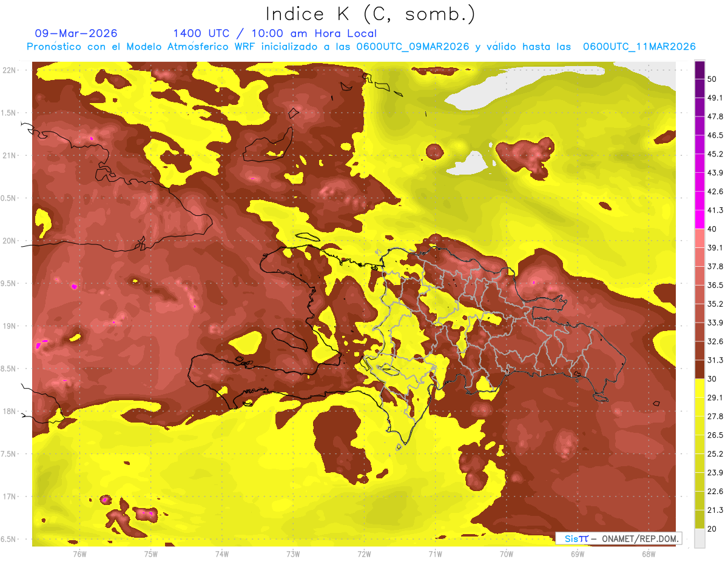
Task: Click the colorbar value "35.2"
Action: coord(715,304)
